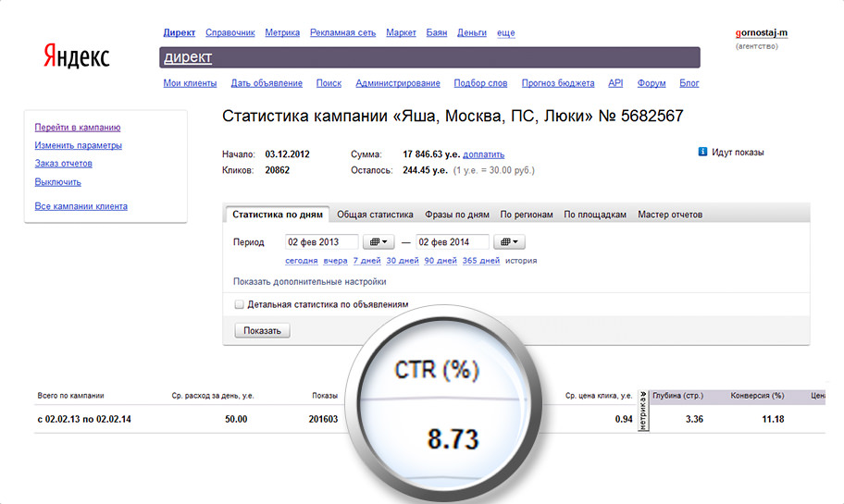Open the Мастер отчетов tab
The height and width of the screenshot is (504, 844).
point(670,215)
